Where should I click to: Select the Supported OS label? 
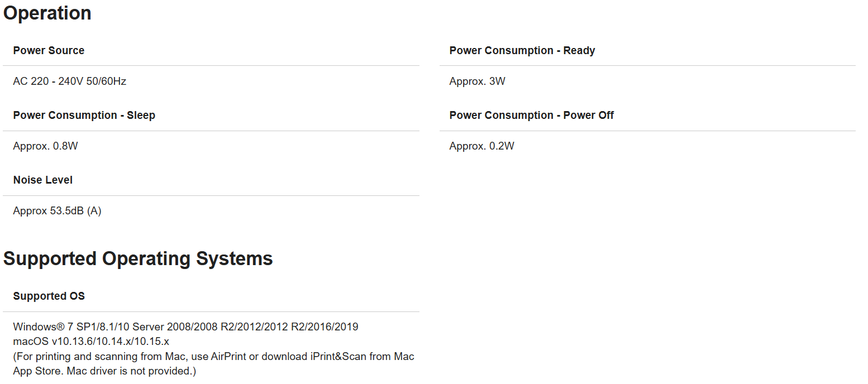pos(49,296)
